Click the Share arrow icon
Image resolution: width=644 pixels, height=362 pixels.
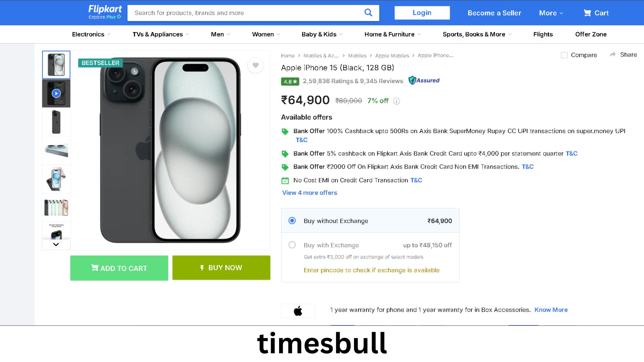pos(612,55)
